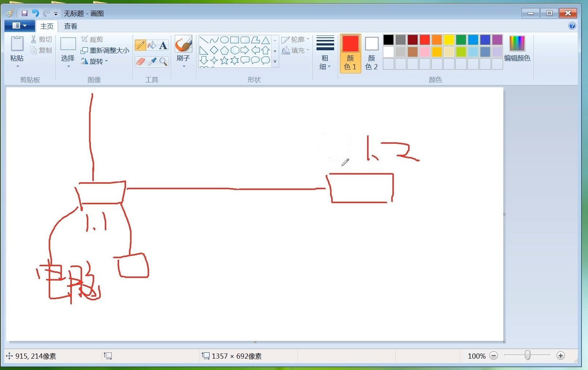Open the 粗细 line thickness dropdown
588x370 pixels.
(325, 54)
